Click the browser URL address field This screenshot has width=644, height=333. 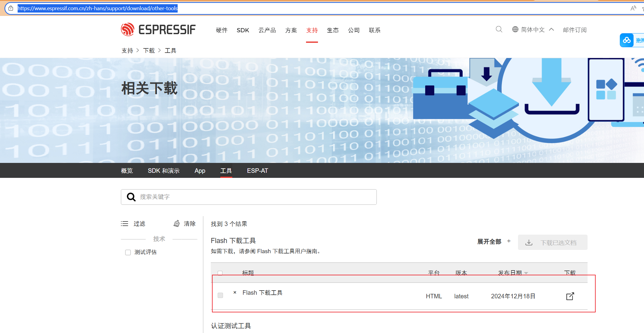[x=322, y=8]
